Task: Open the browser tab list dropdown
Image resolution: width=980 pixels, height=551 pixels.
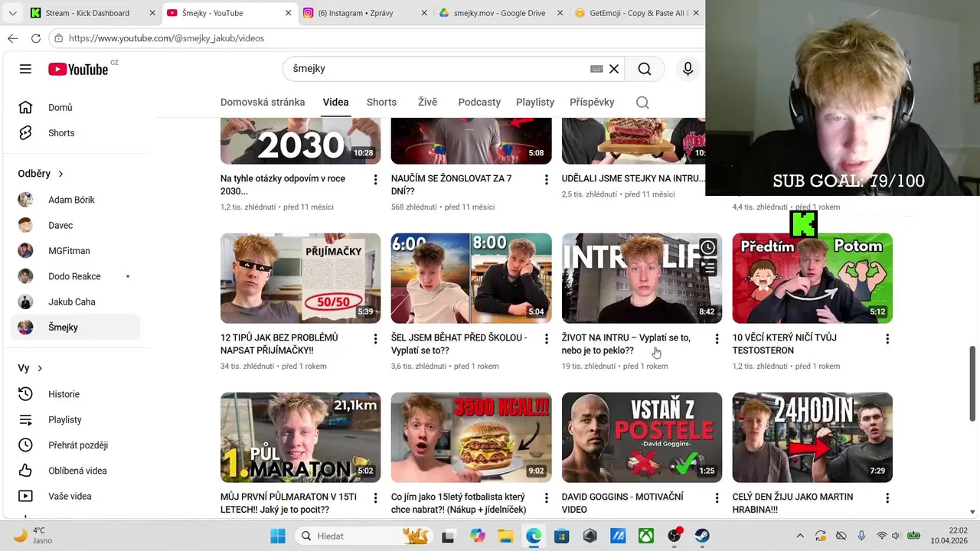Action: coord(12,13)
